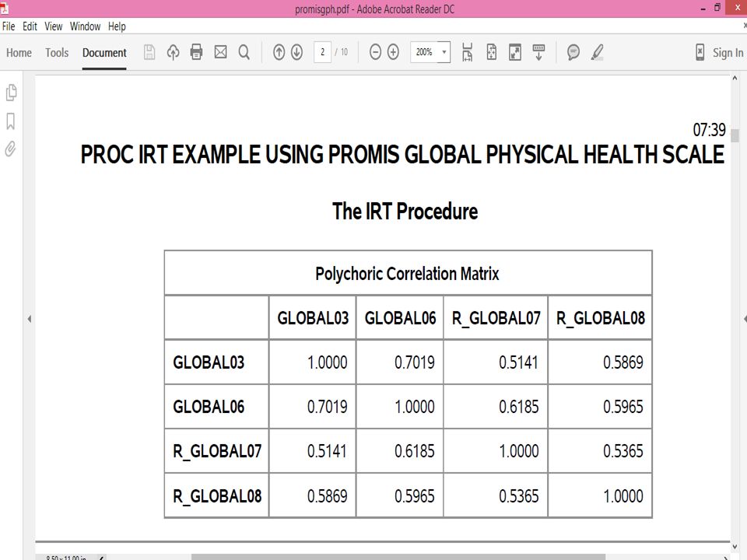747x560 pixels.
Task: Zoom in with plus icon
Action: (393, 52)
